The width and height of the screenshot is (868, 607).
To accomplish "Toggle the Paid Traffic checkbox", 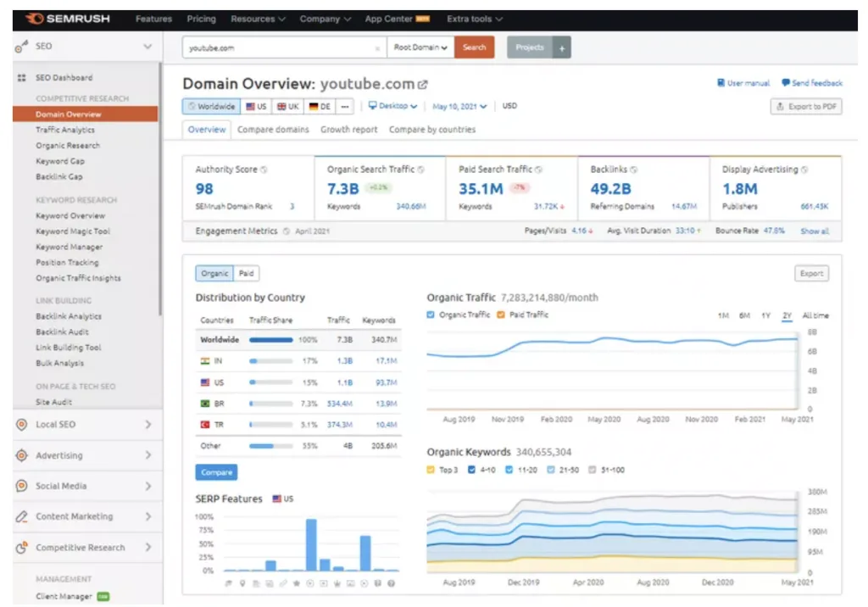I will point(501,315).
